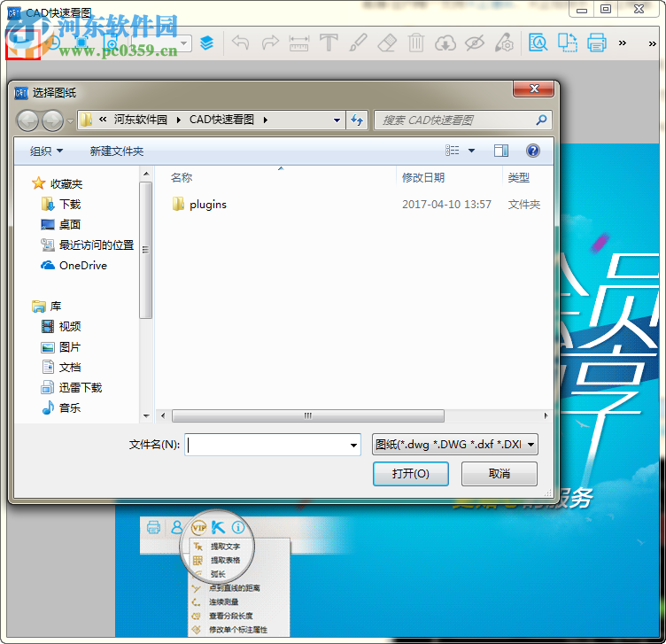
Task: Open the layer manager icon in the toolbar
Action: pyautogui.click(x=207, y=43)
